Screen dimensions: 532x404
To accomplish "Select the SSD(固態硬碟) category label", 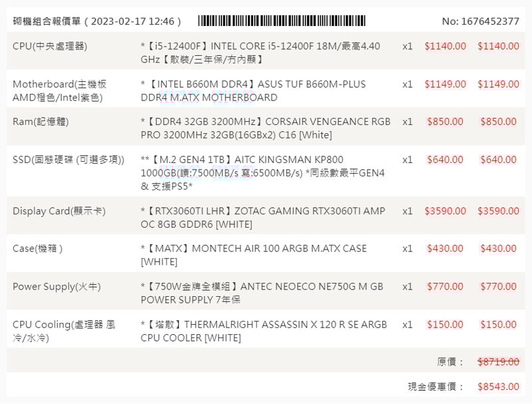I will [x=68, y=160].
